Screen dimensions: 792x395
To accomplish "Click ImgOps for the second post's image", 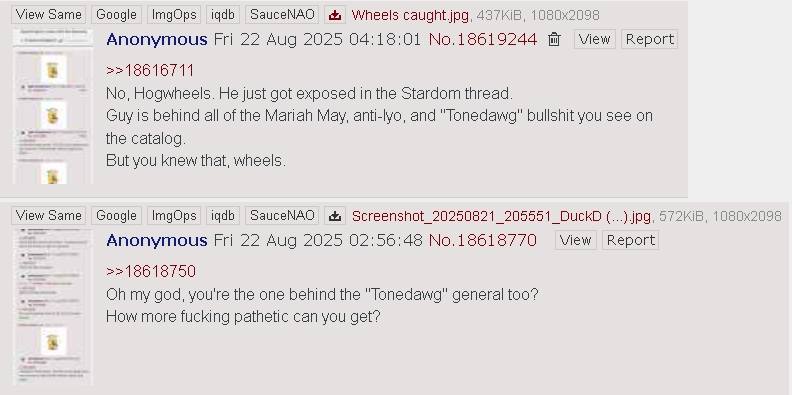I will (x=174, y=216).
